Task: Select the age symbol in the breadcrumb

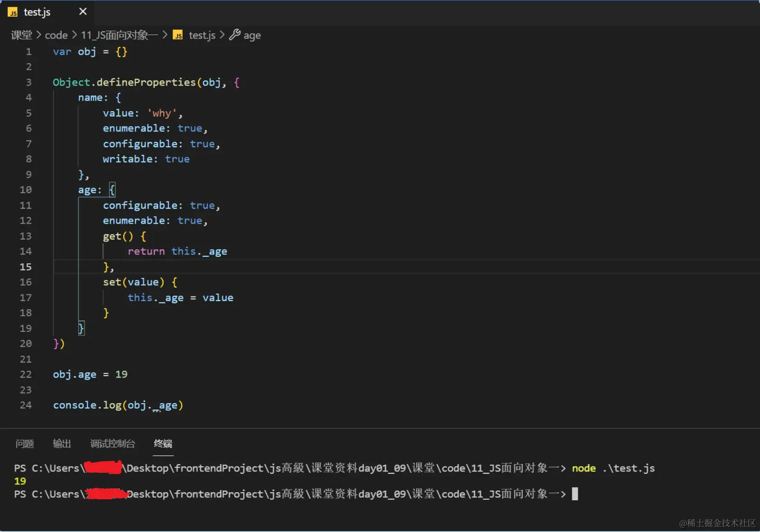Action: pyautogui.click(x=252, y=36)
